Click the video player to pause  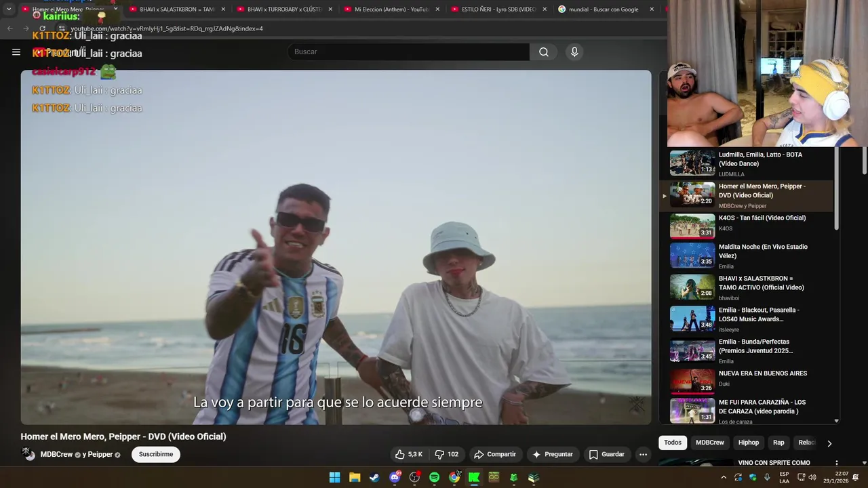pyautogui.click(x=336, y=247)
